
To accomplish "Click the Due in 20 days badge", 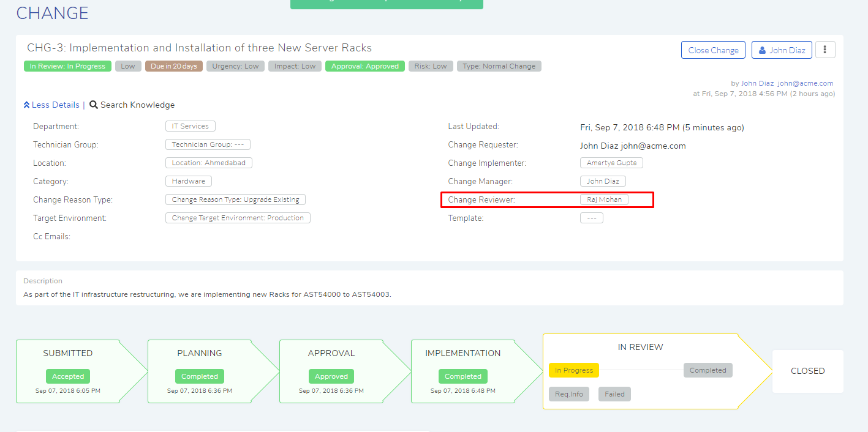I will pos(174,66).
